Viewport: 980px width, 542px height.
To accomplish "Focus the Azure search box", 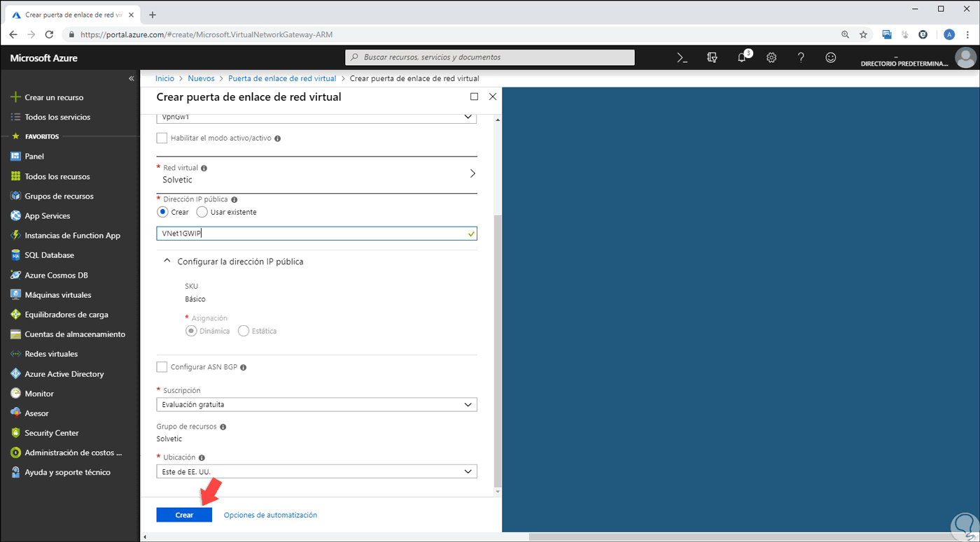I will click(490, 57).
